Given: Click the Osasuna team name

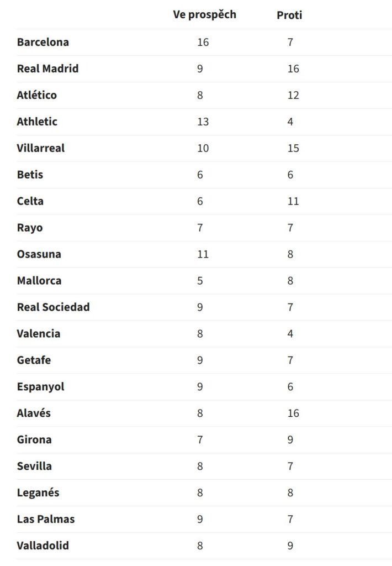Looking at the screenshot, I should tap(39, 254).
